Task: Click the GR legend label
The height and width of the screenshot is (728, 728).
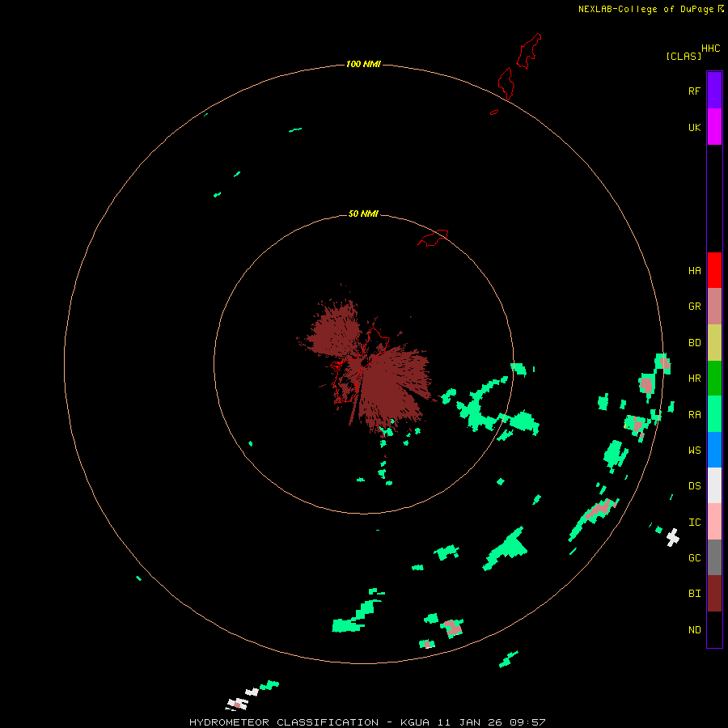Action: (694, 307)
